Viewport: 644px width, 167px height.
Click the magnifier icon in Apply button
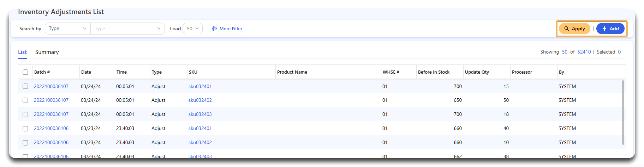[566, 29]
